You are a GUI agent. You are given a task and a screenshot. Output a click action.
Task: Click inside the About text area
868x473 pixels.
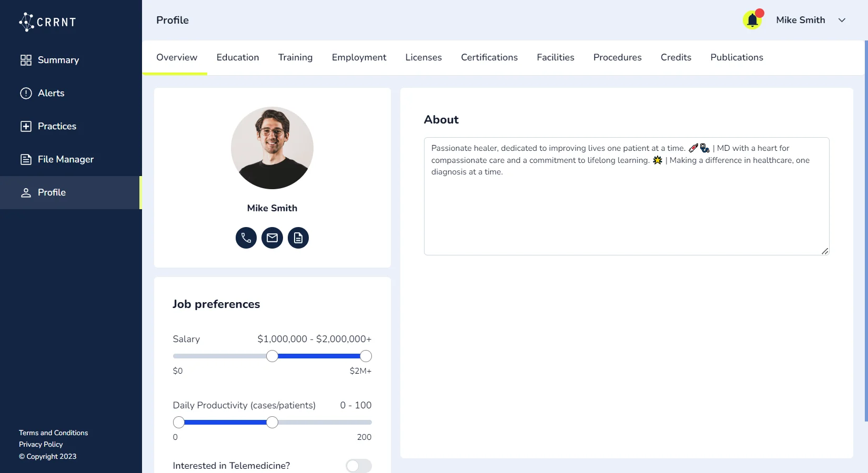(626, 210)
